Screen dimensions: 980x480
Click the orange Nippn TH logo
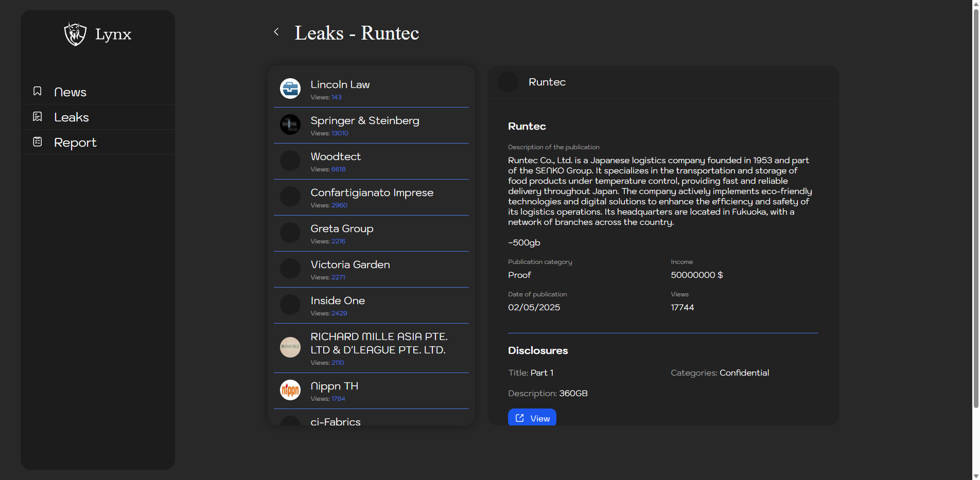pyautogui.click(x=290, y=390)
